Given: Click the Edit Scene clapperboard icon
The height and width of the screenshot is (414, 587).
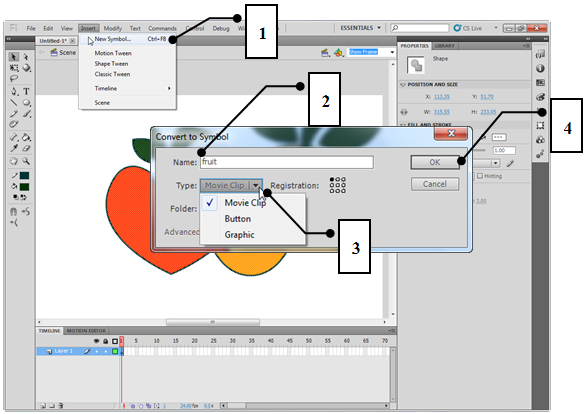Looking at the screenshot, I should coord(325,53).
